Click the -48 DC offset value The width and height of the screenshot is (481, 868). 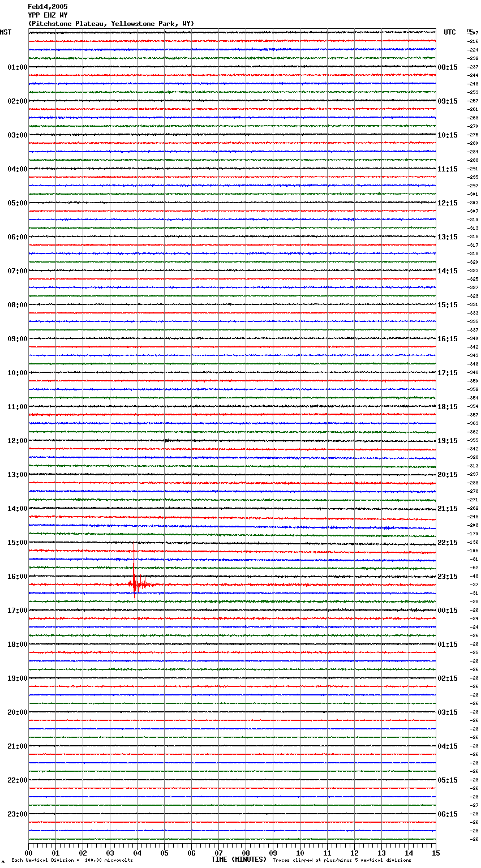point(474,576)
